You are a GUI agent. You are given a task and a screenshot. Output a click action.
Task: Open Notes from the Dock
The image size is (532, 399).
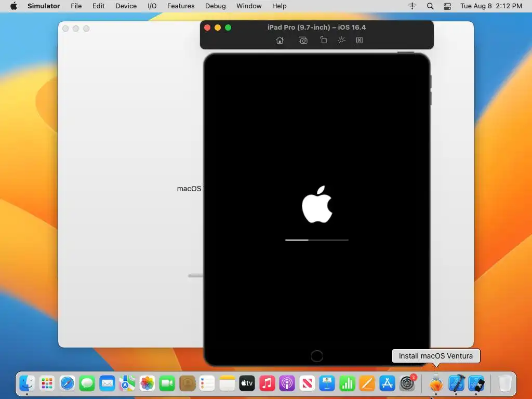[x=227, y=383]
